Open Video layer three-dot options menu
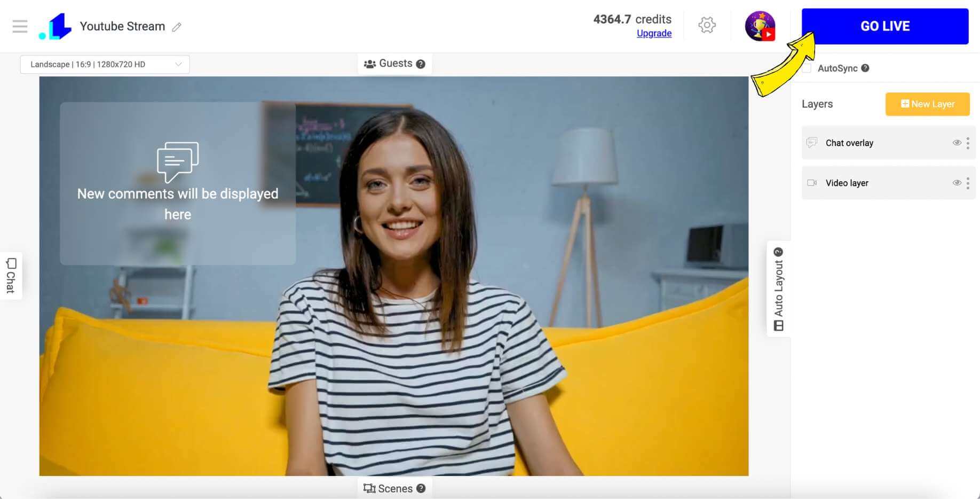Image resolution: width=980 pixels, height=499 pixels. [968, 183]
